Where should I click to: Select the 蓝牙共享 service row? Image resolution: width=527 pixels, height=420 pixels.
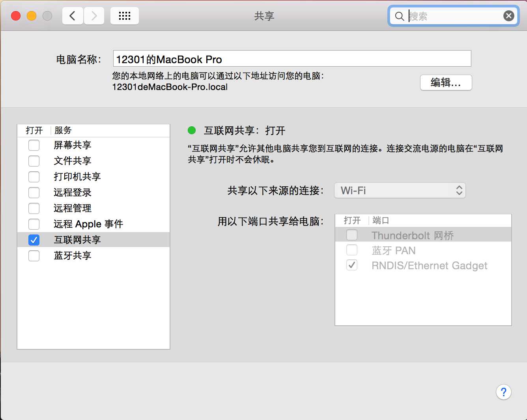[x=93, y=256]
